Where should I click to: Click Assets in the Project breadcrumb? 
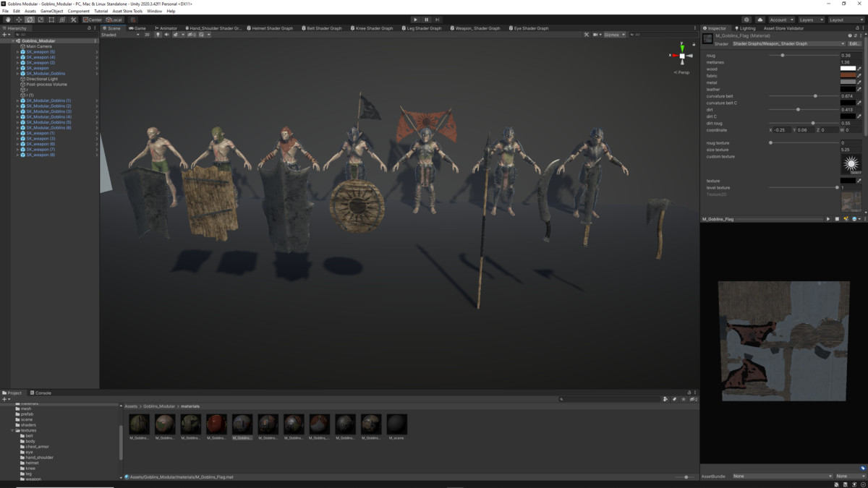(131, 406)
